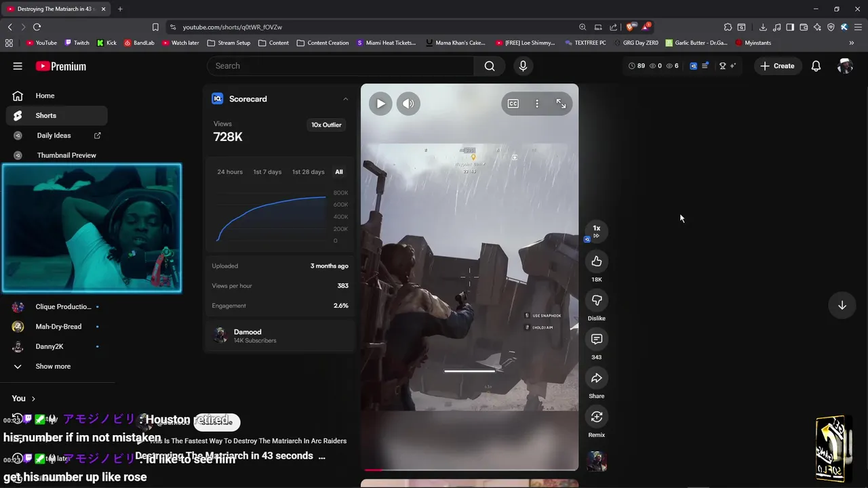Open the Twitch bookmark
The width and height of the screenshot is (868, 488).
tap(77, 43)
